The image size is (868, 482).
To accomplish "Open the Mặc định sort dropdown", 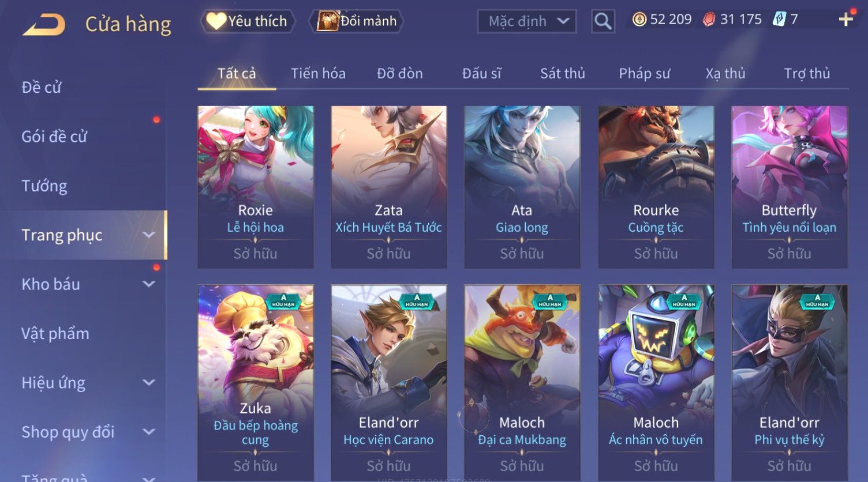I will (527, 21).
